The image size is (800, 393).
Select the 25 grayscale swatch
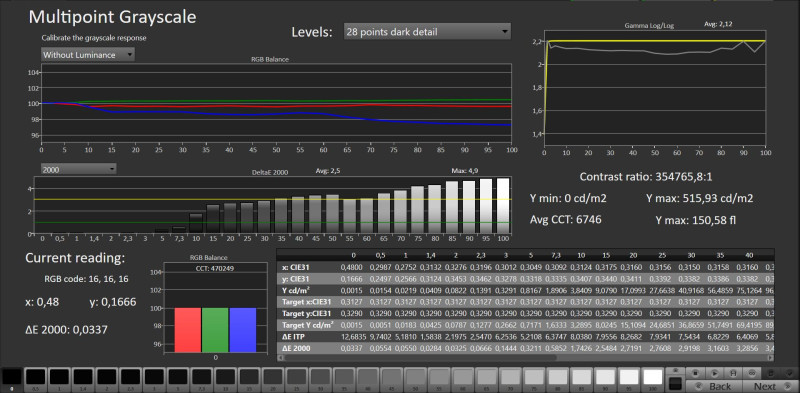tap(296, 379)
